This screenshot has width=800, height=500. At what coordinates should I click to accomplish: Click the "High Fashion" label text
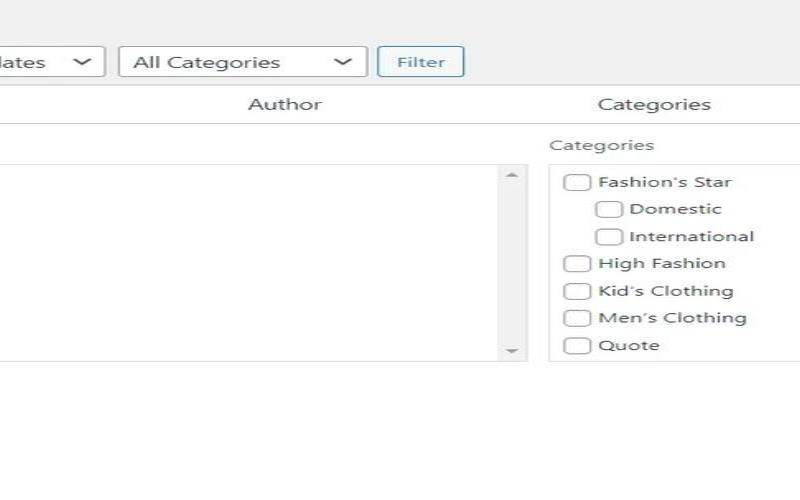pos(661,264)
